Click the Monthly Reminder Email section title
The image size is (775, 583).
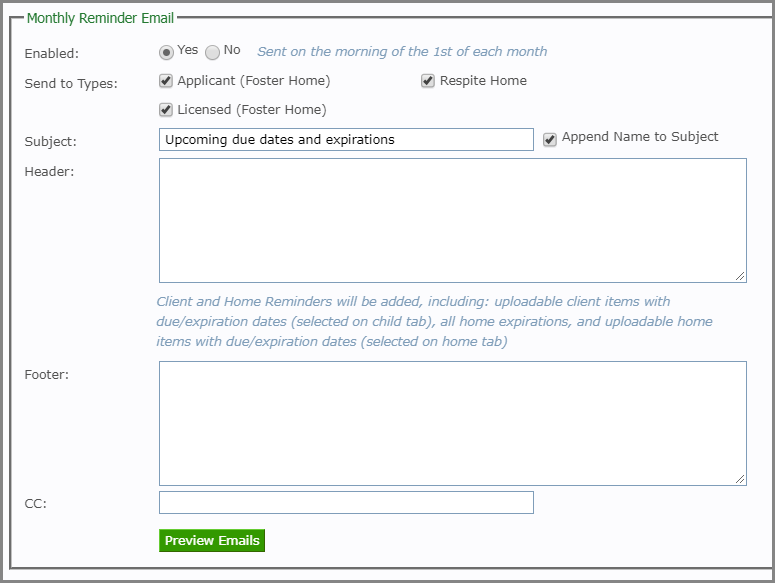[x=100, y=18]
